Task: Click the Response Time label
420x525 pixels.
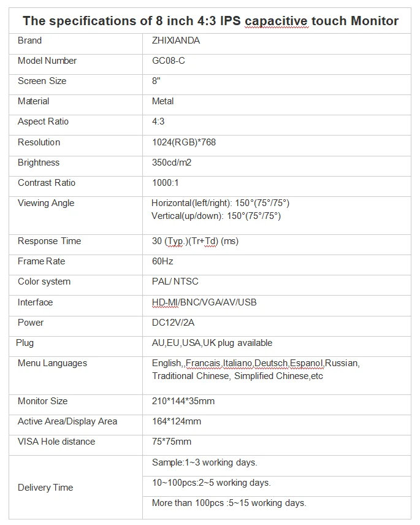Action: 49,241
